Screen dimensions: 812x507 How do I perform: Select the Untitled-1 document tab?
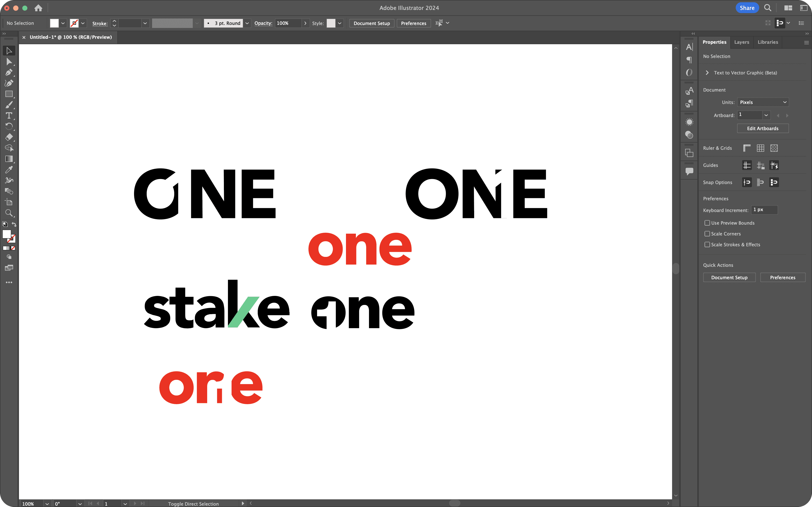[x=70, y=37]
